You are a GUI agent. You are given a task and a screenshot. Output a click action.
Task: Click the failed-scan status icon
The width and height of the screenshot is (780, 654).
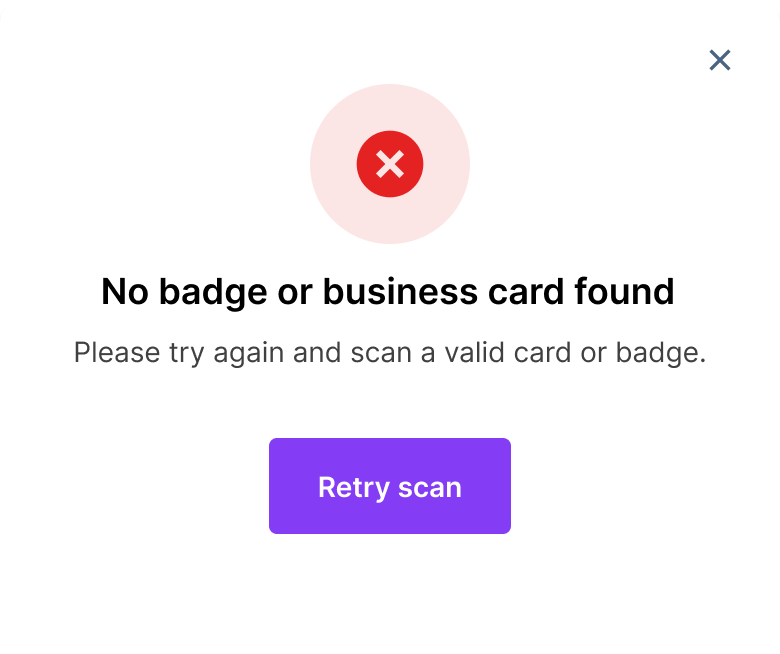(x=390, y=163)
